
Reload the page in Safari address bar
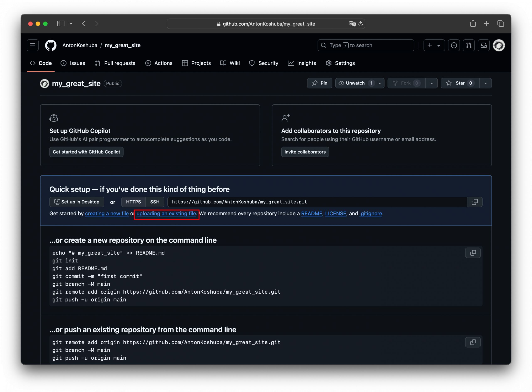click(360, 24)
